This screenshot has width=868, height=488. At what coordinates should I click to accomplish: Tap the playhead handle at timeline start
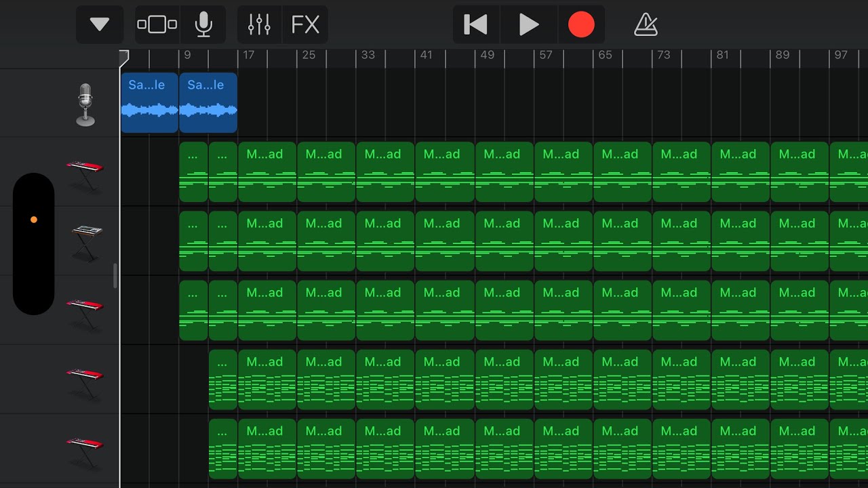click(123, 58)
